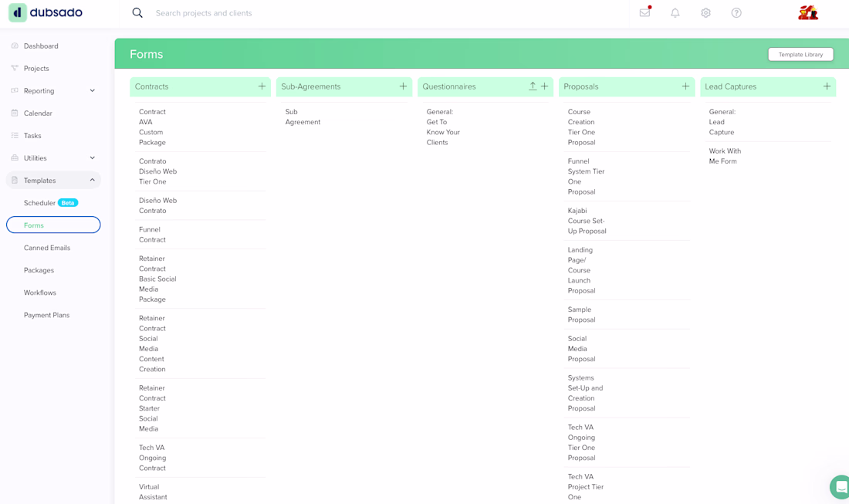Viewport: 849px width, 504px height.
Task: Open Systems Set-Up and Creation Proposal
Action: coord(585,393)
